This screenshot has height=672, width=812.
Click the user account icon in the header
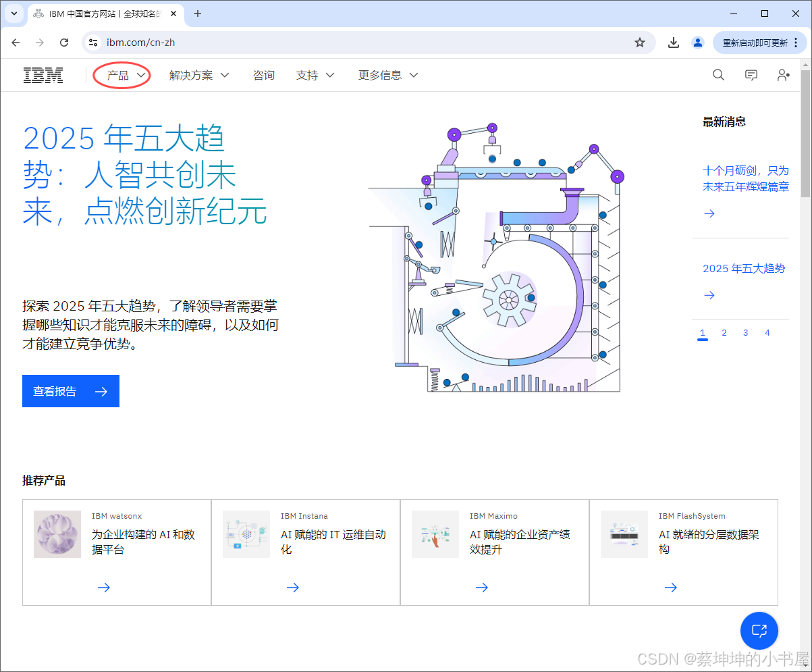pos(782,75)
